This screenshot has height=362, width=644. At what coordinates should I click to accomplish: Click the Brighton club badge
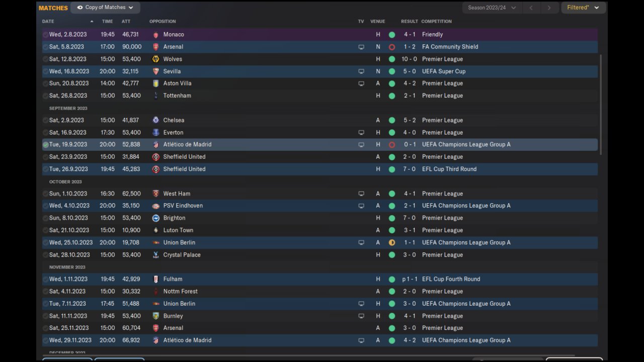155,218
